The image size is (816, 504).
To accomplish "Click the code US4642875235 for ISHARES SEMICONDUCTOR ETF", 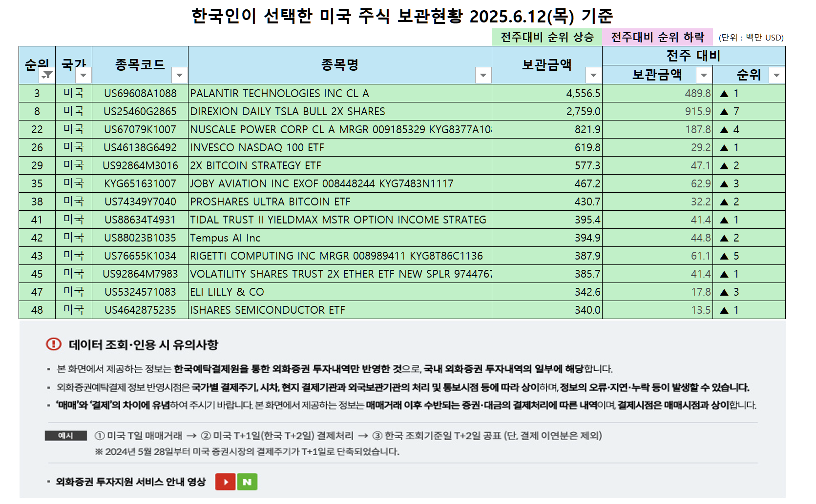I will point(140,310).
